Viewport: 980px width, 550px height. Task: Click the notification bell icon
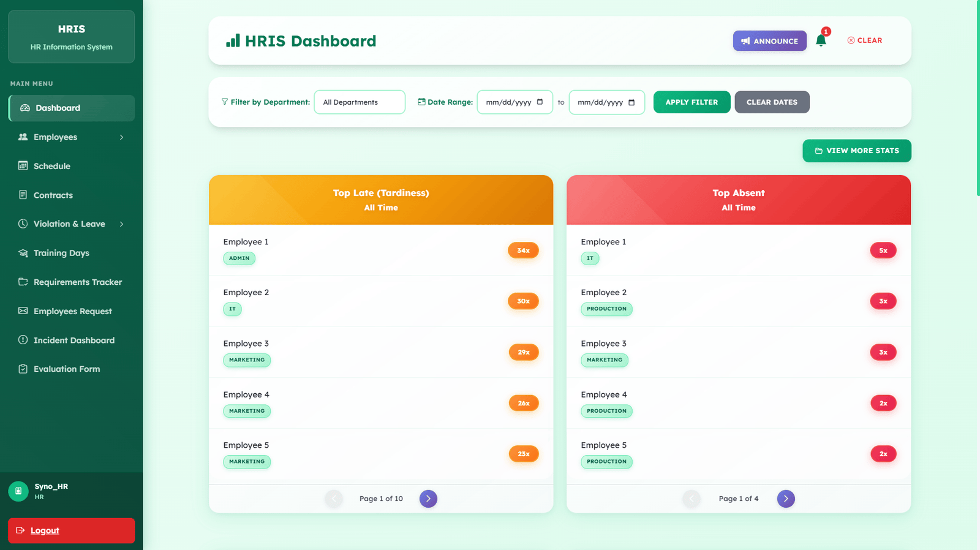point(821,40)
